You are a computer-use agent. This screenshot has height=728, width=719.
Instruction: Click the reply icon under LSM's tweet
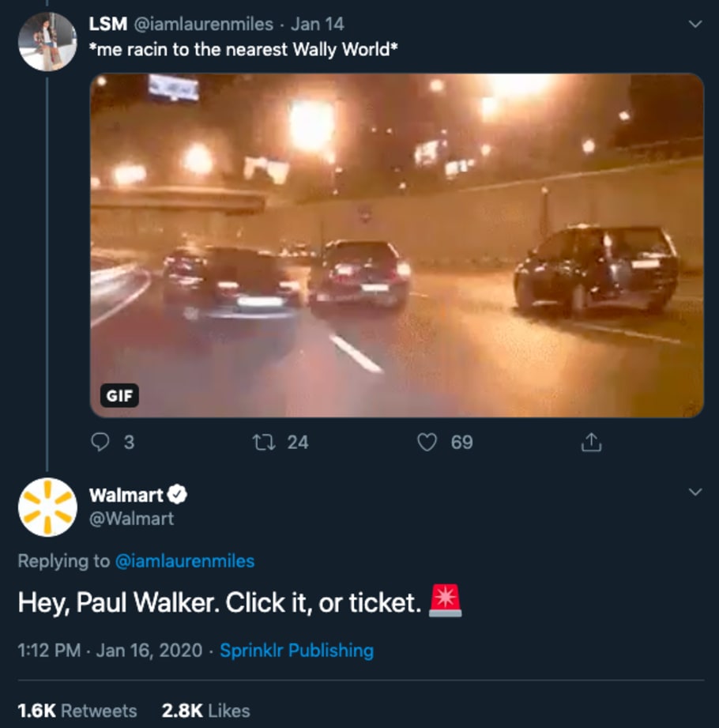(x=100, y=442)
